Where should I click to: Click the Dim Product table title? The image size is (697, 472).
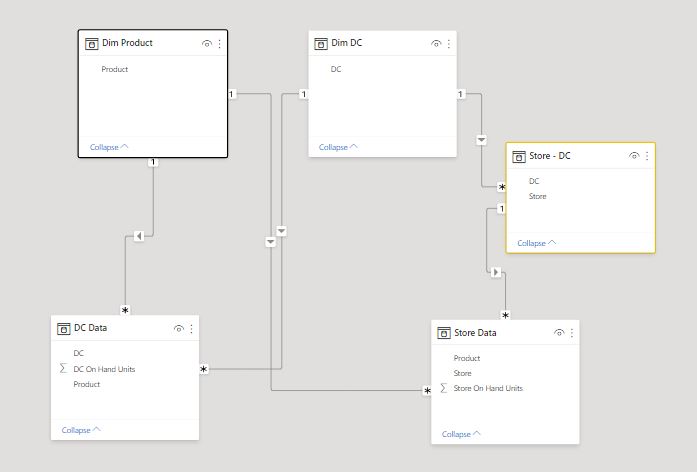(x=127, y=43)
